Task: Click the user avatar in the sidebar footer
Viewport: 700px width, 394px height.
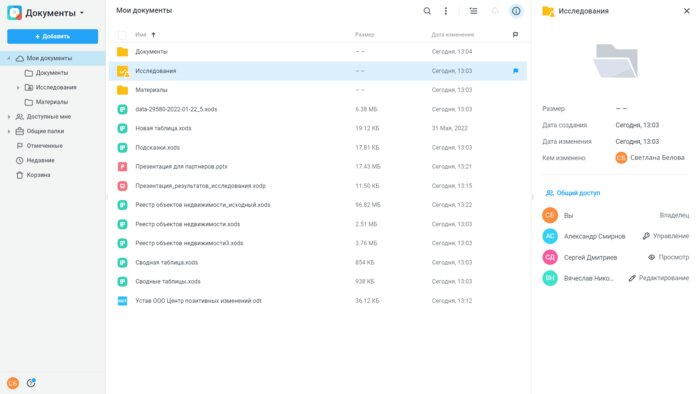Action: coord(13,383)
